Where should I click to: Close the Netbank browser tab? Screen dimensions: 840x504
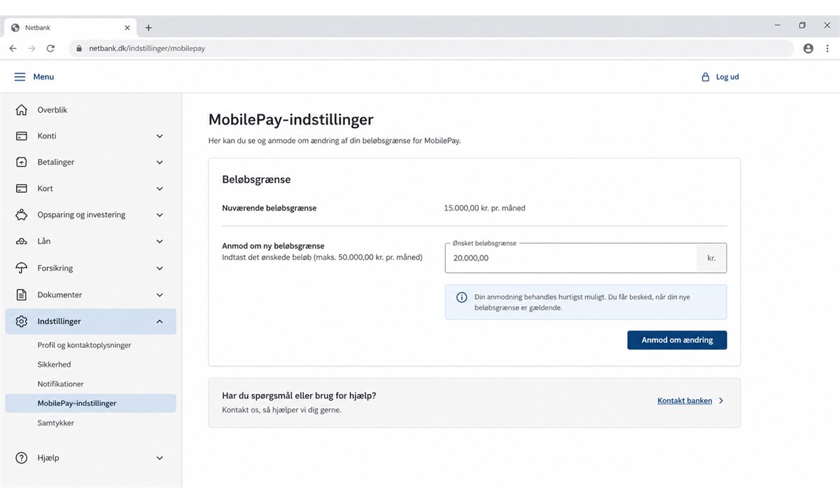coord(127,28)
